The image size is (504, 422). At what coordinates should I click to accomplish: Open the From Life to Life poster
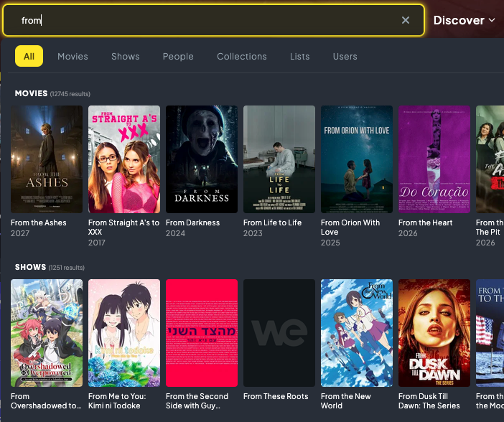(279, 159)
